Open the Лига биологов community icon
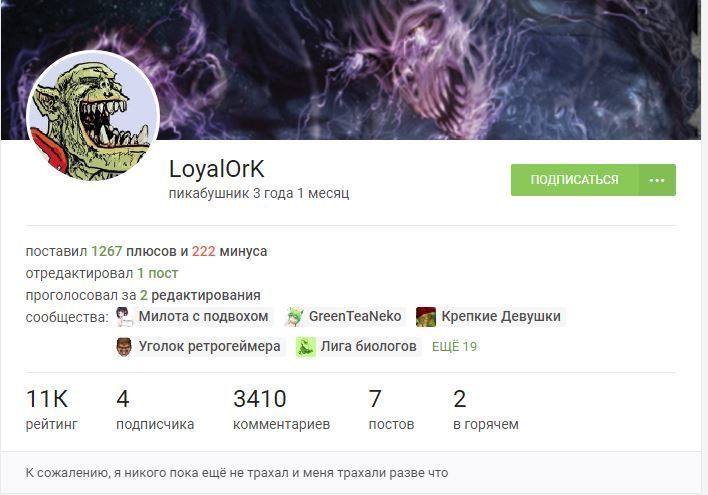The height and width of the screenshot is (495, 708). tap(306, 347)
